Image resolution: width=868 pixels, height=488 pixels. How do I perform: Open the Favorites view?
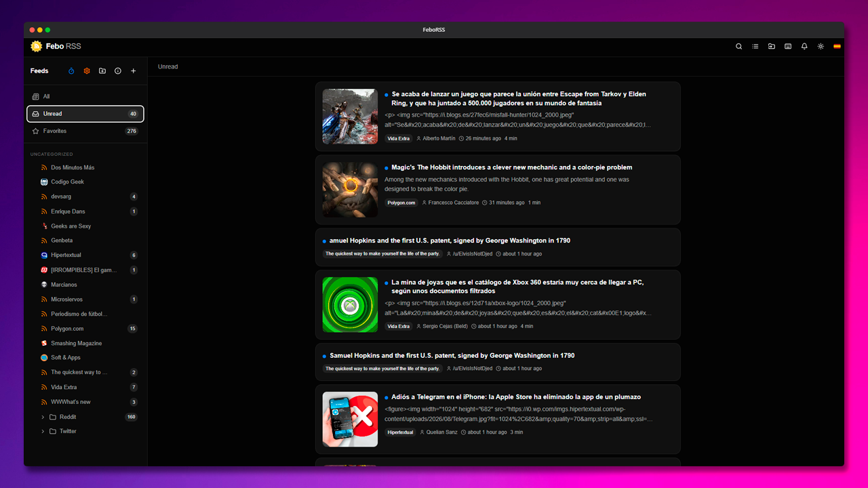[x=85, y=131]
